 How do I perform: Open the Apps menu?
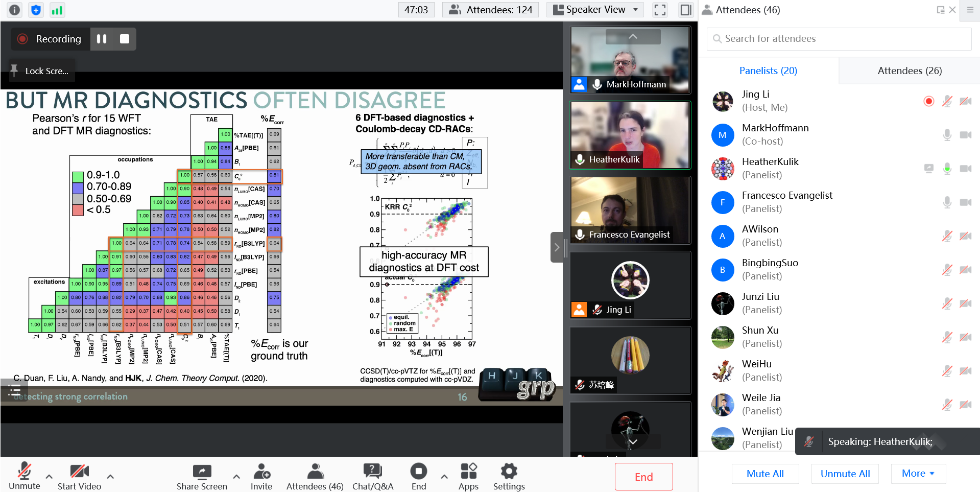point(468,471)
